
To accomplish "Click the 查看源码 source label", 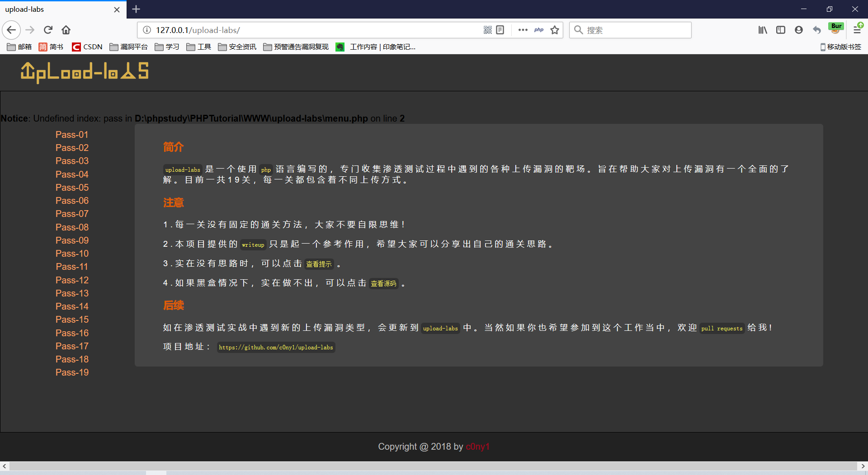I will click(383, 283).
